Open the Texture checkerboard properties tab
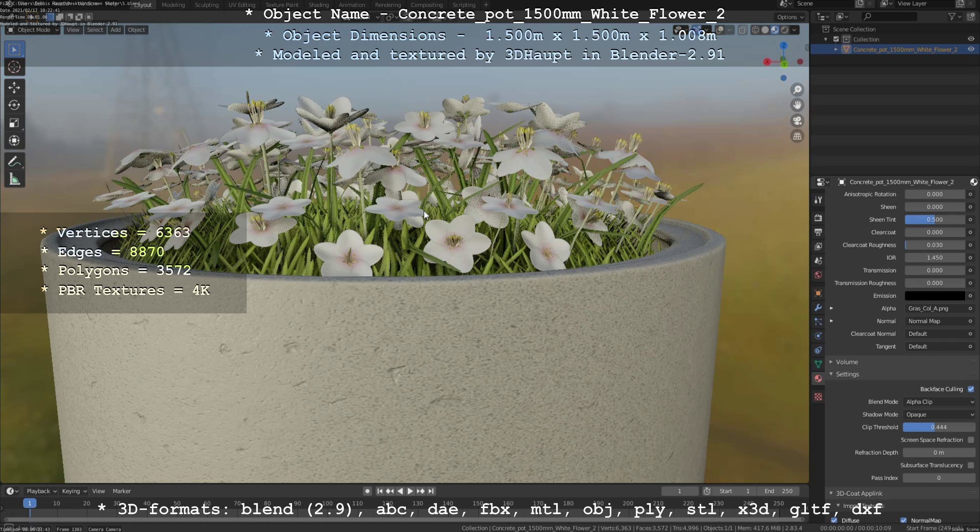980x532 pixels. tap(818, 397)
